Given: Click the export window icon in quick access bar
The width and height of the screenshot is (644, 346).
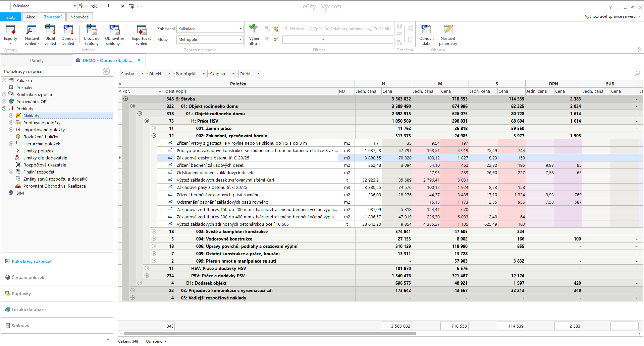Looking at the screenshot, I should point(131,6).
